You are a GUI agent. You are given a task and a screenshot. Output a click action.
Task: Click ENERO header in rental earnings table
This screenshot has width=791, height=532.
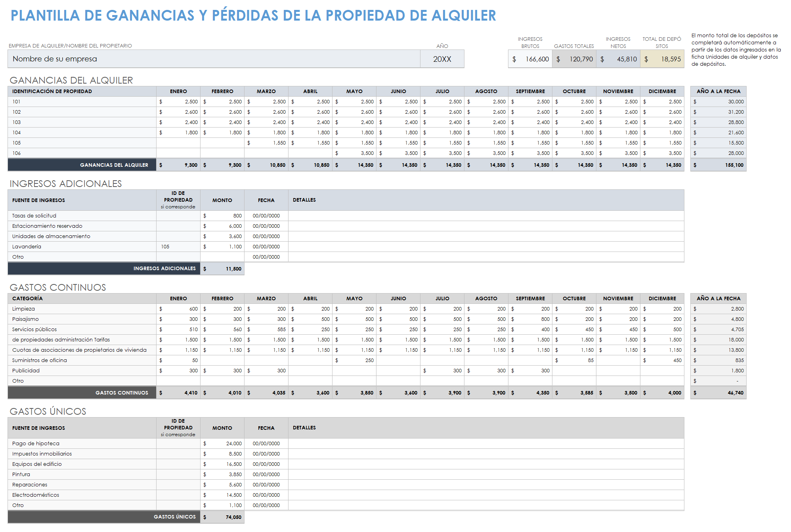[x=178, y=92]
